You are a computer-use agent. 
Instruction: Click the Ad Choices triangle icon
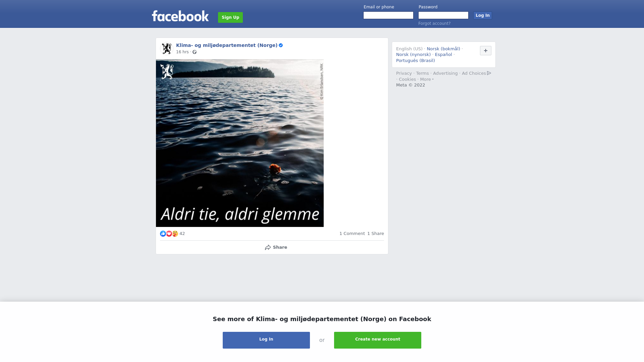coord(489,73)
